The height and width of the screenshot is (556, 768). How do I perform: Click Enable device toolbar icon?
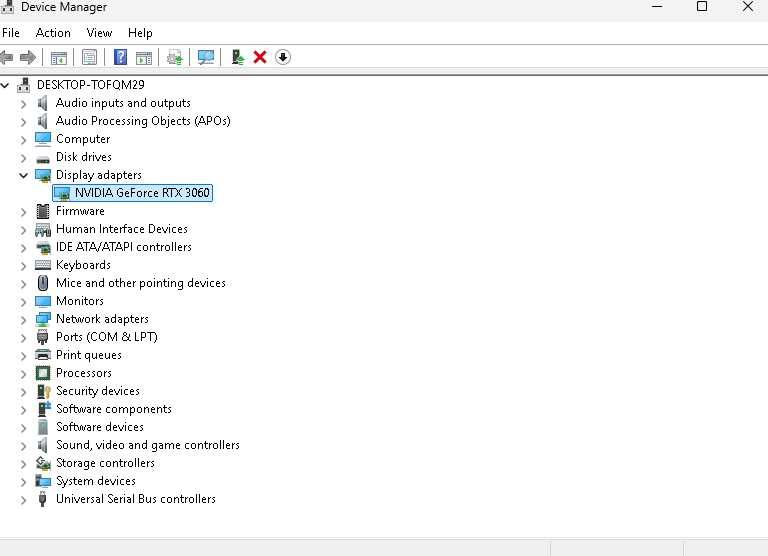coord(238,57)
